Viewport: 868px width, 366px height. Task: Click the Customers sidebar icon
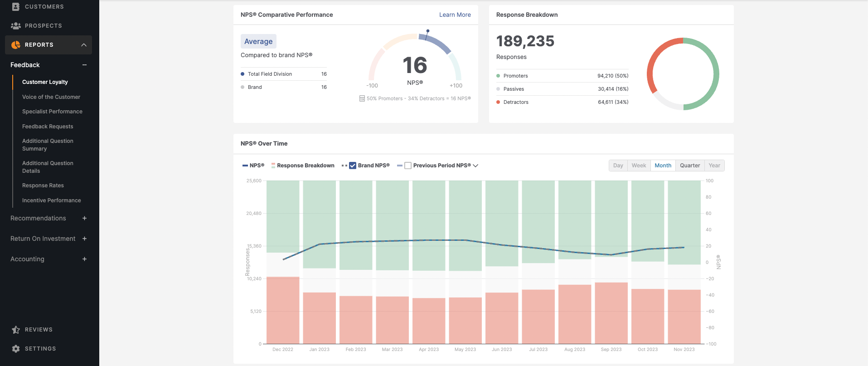click(x=16, y=7)
